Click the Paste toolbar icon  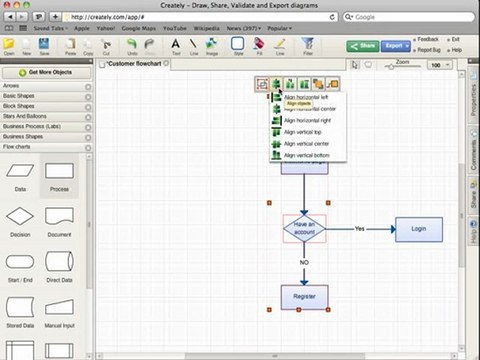(70, 46)
